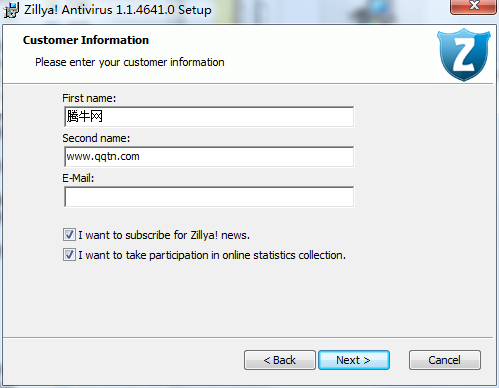The height and width of the screenshot is (388, 499).
Task: Click the "I want to subscribe for Zillya! news" label
Action: tap(164, 235)
